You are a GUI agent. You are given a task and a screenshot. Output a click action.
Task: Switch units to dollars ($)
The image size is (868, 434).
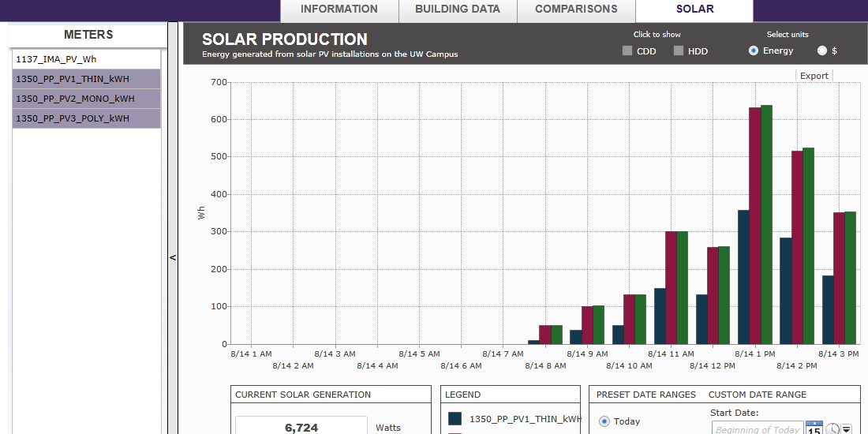[x=822, y=51]
